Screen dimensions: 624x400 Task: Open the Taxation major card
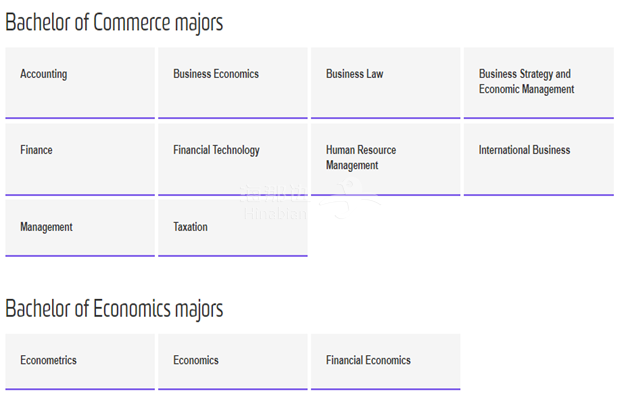point(232,227)
